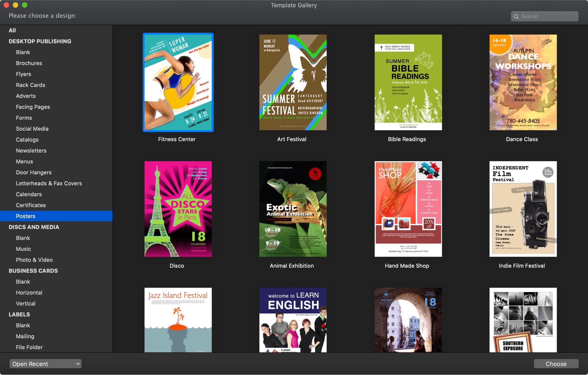This screenshot has width=588, height=375.
Task: Select the All category at the top
Action: click(x=12, y=30)
